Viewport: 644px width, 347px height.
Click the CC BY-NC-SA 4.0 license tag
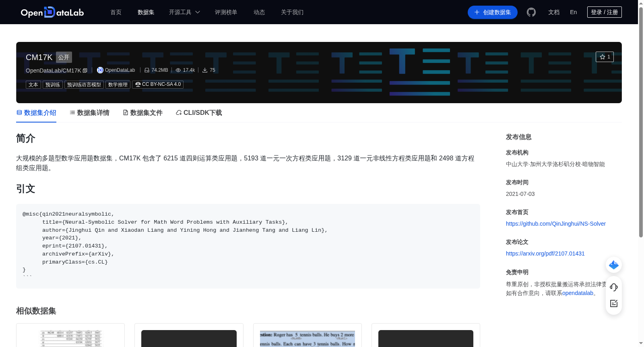(x=158, y=85)
